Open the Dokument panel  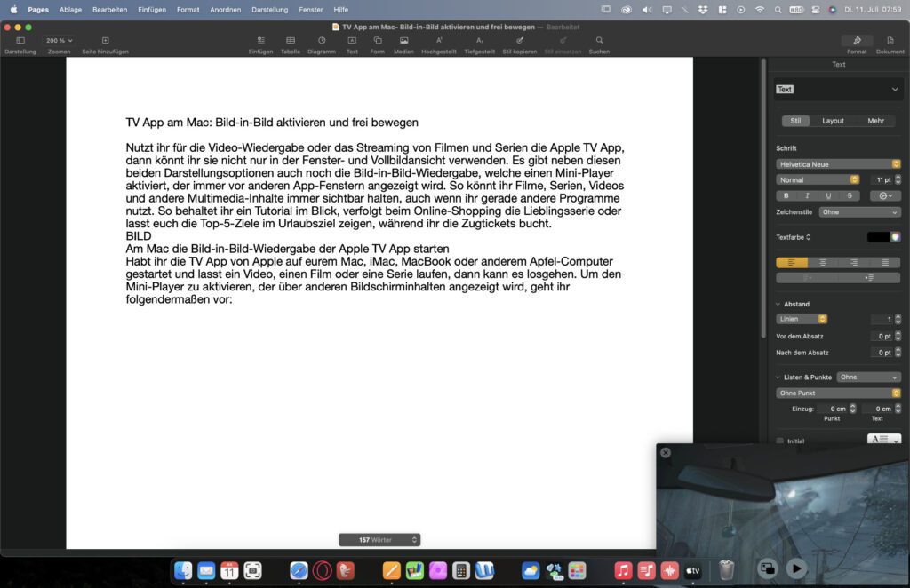point(890,43)
